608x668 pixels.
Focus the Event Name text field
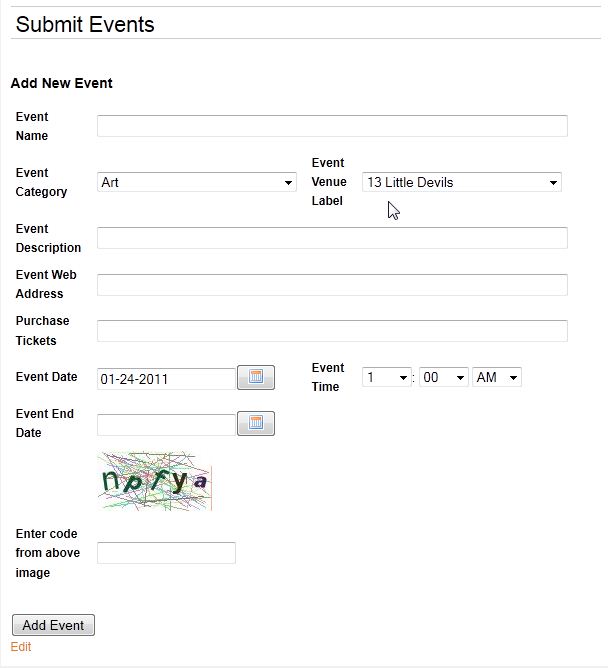click(332, 126)
